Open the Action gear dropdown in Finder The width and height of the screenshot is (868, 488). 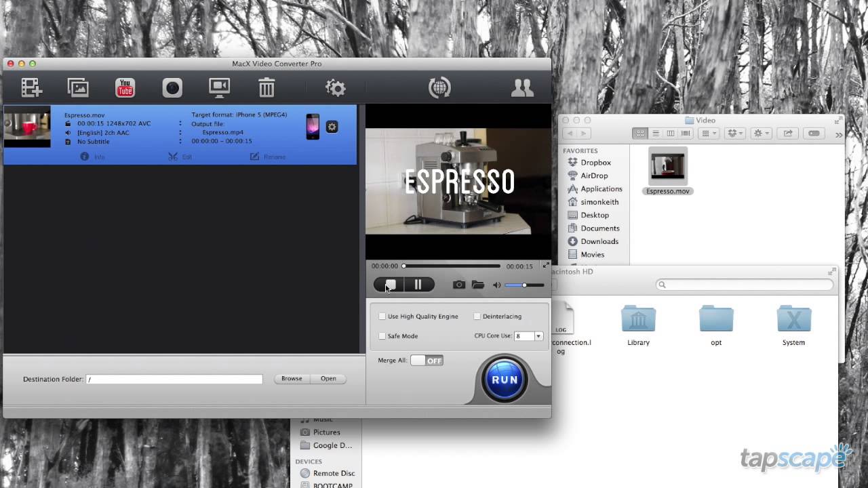(x=762, y=134)
